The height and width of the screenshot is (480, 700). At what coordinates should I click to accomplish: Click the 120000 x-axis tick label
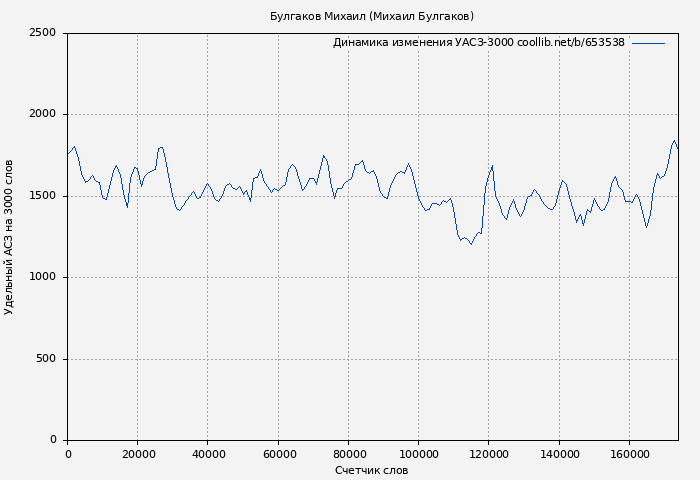(x=488, y=454)
